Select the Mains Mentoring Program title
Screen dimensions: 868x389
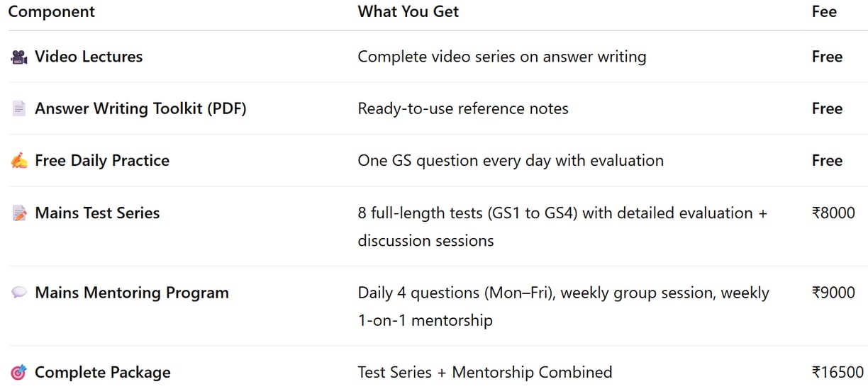click(x=132, y=293)
